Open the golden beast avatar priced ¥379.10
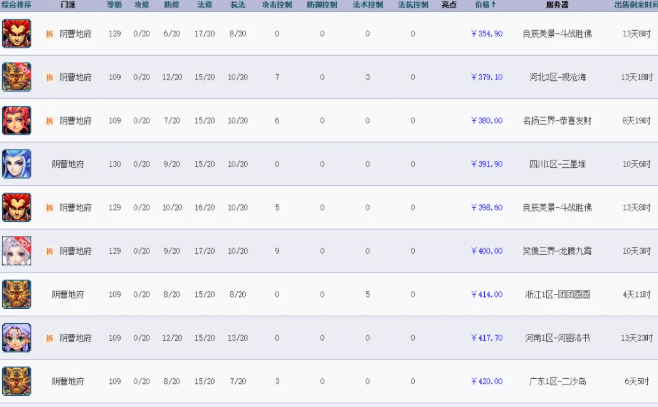The image size is (658, 407). click(x=16, y=76)
